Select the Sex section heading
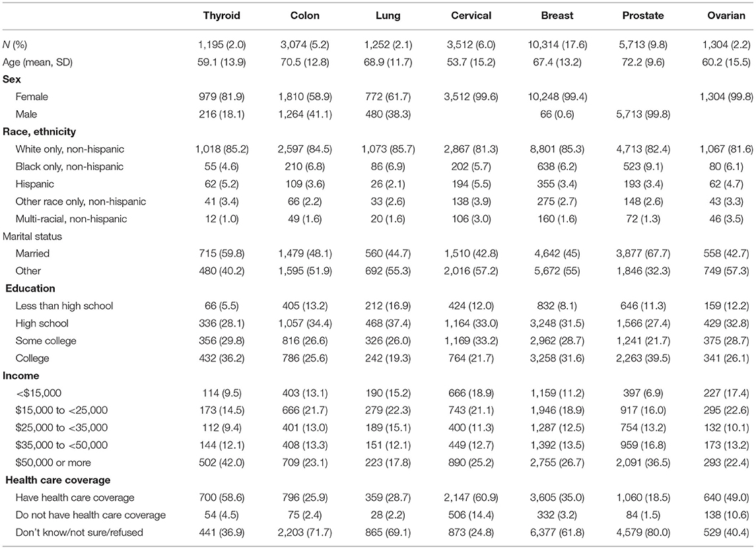 coord(12,80)
